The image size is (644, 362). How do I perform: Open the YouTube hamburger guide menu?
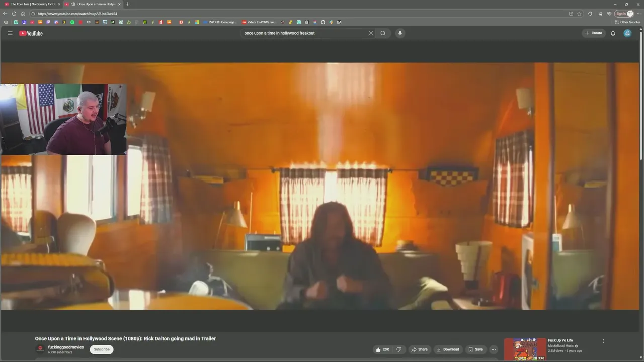click(10, 33)
